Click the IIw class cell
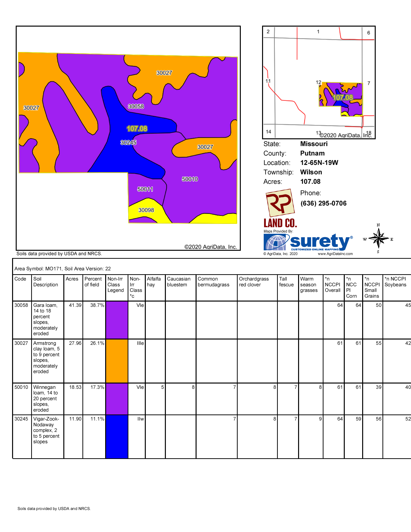411x532 pixels. click(140, 419)
